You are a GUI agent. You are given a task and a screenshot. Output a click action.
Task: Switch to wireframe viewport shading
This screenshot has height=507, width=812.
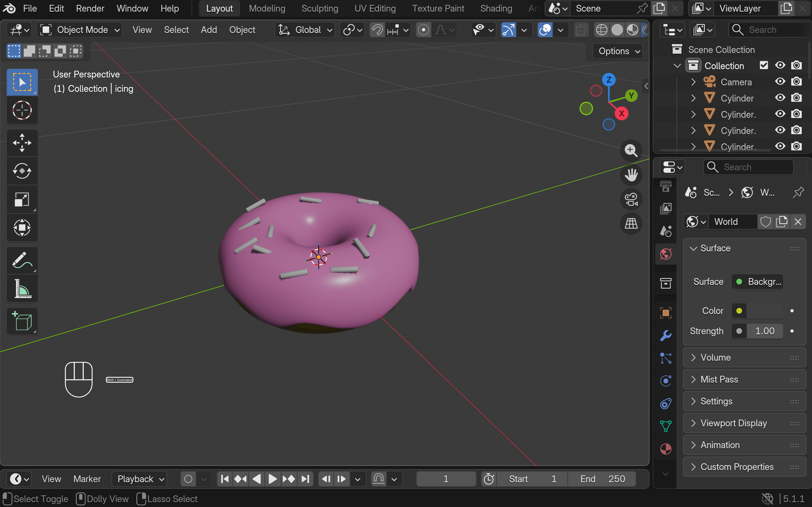pyautogui.click(x=602, y=30)
